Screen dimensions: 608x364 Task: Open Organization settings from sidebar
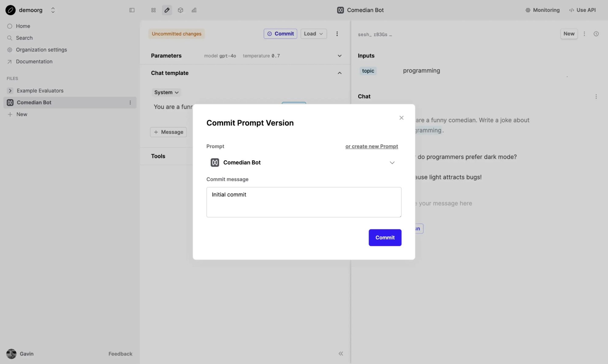(41, 50)
